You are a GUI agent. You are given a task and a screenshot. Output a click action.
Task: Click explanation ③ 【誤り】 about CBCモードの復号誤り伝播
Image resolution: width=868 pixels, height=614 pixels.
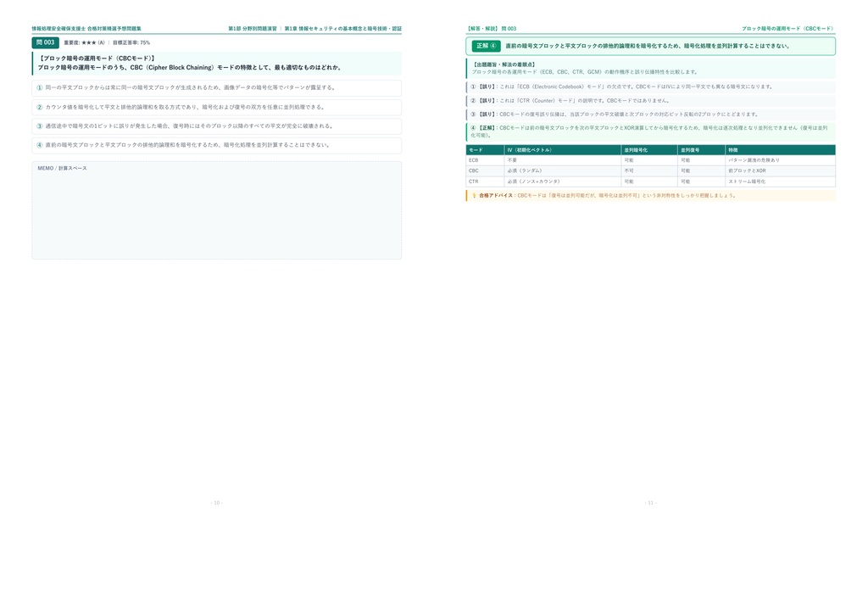(651, 114)
